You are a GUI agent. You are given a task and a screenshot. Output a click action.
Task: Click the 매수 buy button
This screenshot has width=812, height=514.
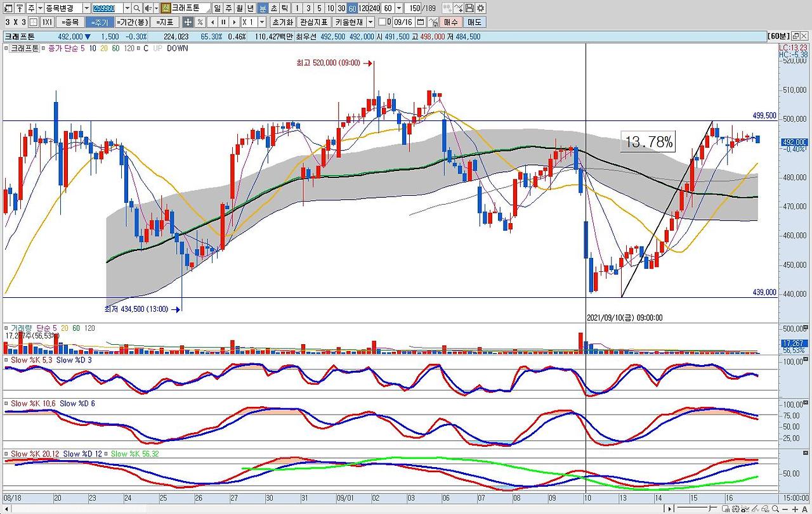(x=451, y=22)
